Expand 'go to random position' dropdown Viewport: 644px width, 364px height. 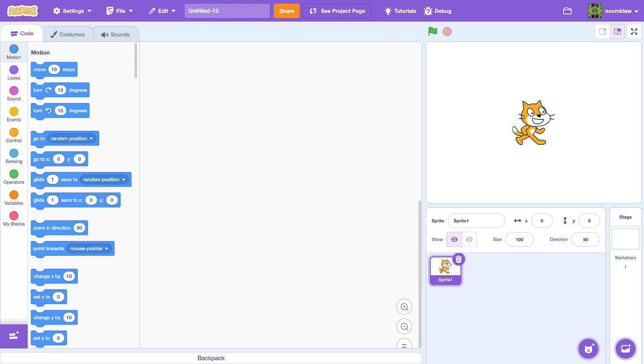72,138
